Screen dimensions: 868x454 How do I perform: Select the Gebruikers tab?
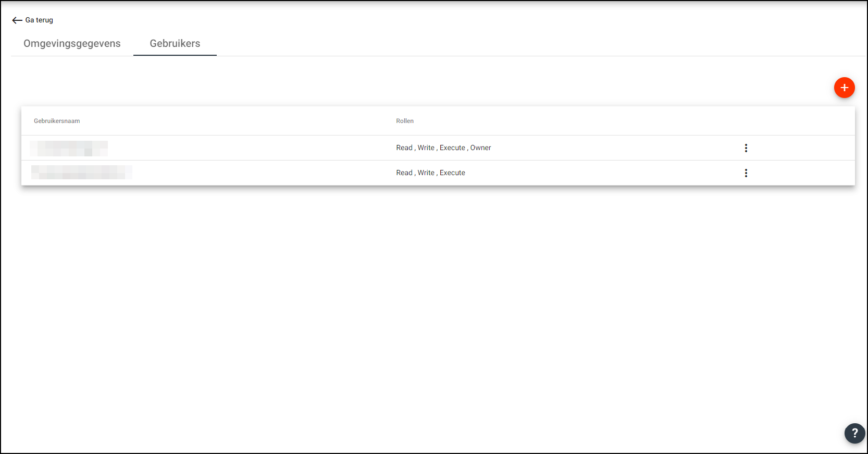(x=175, y=44)
